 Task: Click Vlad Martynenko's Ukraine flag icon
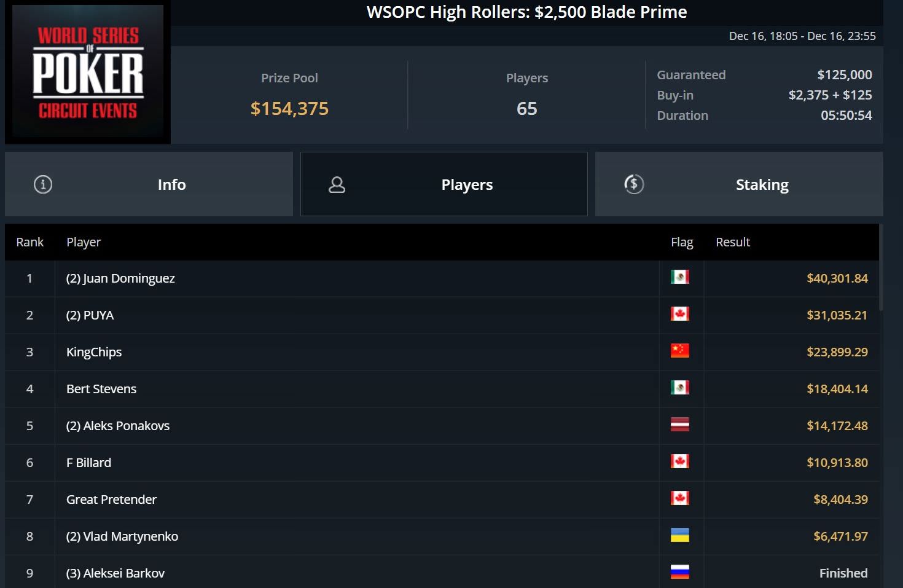point(679,535)
